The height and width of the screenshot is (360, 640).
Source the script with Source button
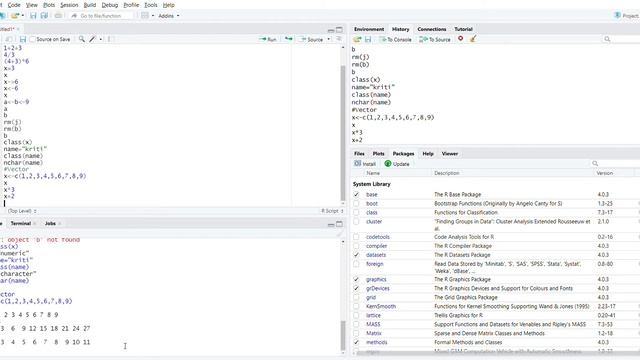tap(311, 39)
